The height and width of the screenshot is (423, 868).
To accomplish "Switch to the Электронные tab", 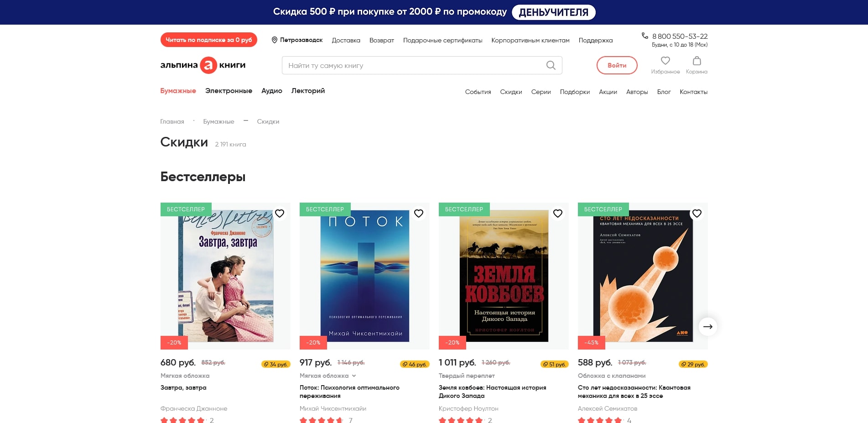I will tap(229, 91).
